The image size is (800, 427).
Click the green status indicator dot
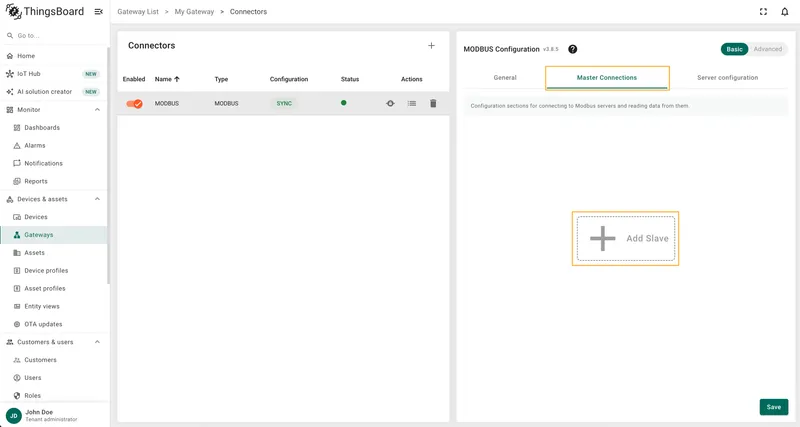click(x=343, y=103)
